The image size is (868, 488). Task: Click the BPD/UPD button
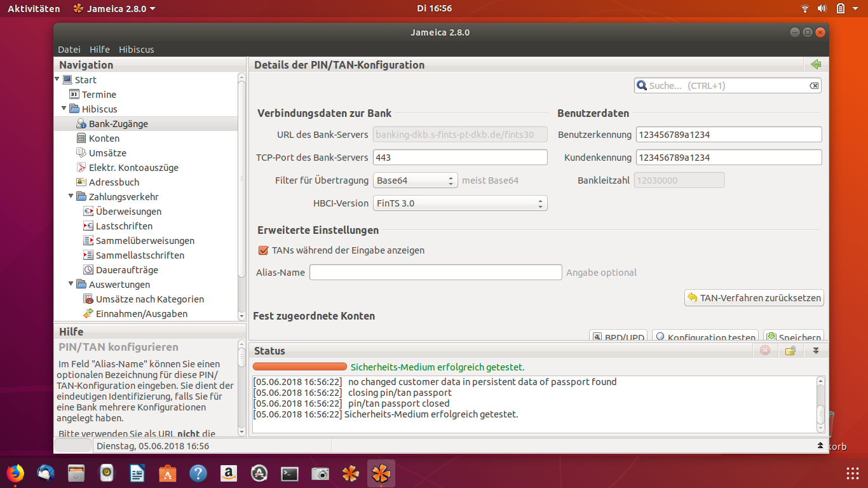pos(618,336)
